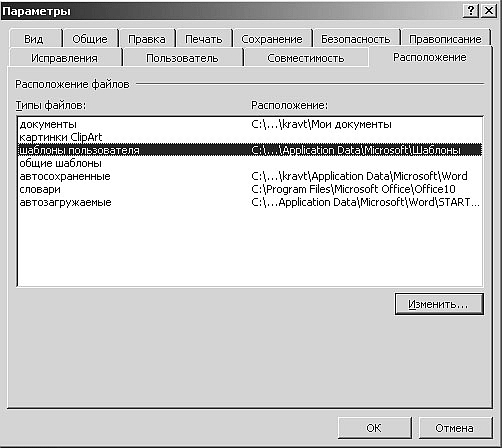Switch to the Безопасность tab
502x448 pixels.
click(356, 39)
